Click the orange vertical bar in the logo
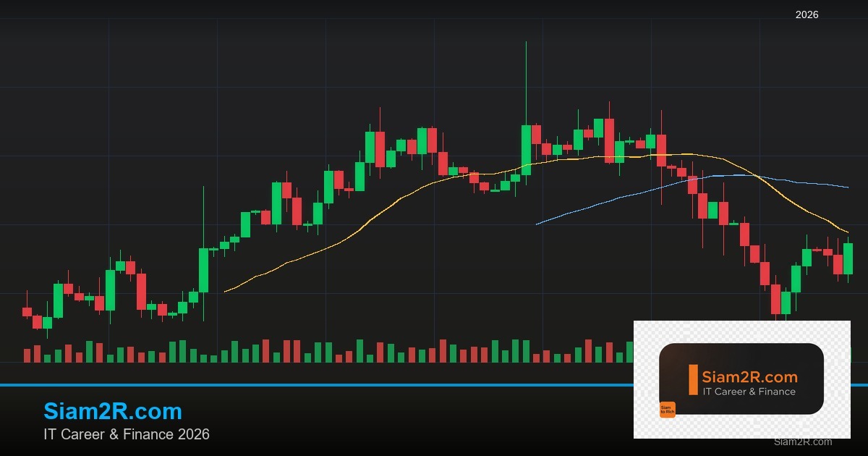The height and width of the screenshot is (456, 868). coord(693,379)
